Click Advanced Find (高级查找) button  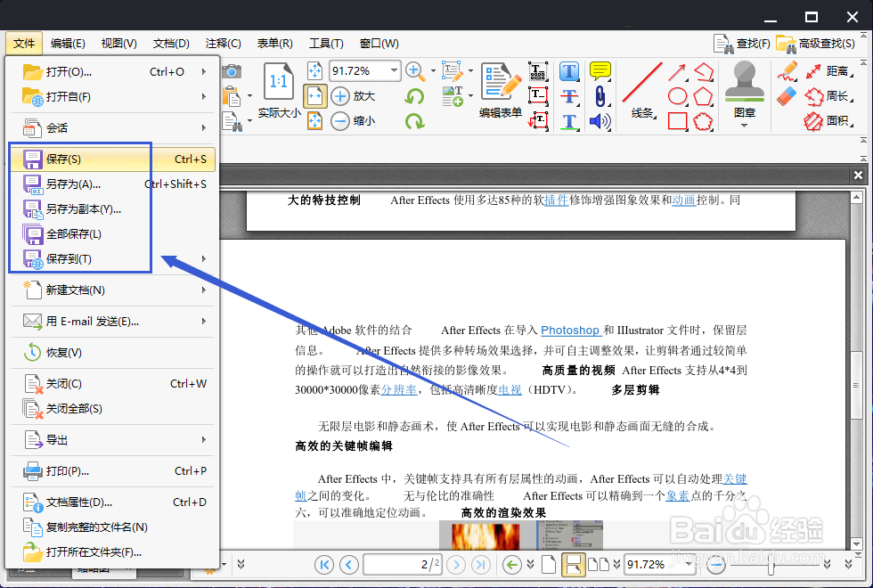click(x=816, y=44)
